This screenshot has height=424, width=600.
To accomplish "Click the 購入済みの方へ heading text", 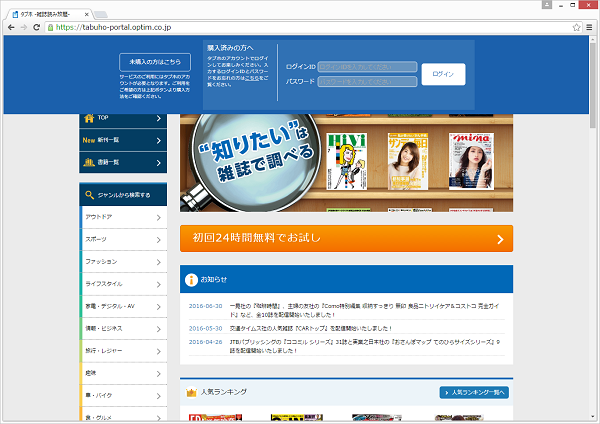I will pos(230,48).
